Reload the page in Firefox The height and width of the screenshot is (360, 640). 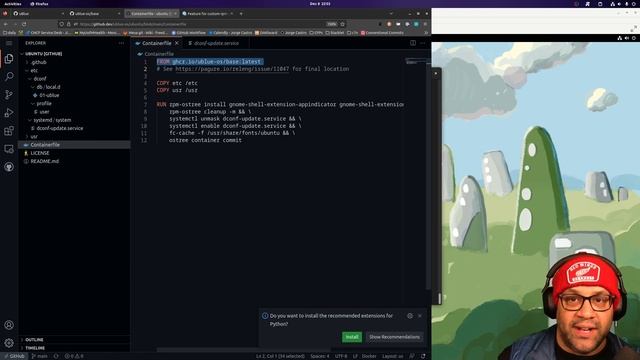pos(24,24)
